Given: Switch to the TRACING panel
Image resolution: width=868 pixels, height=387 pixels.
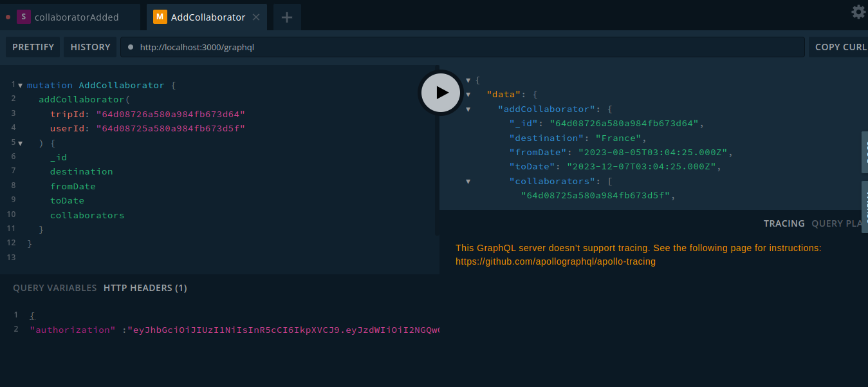Looking at the screenshot, I should (x=784, y=223).
